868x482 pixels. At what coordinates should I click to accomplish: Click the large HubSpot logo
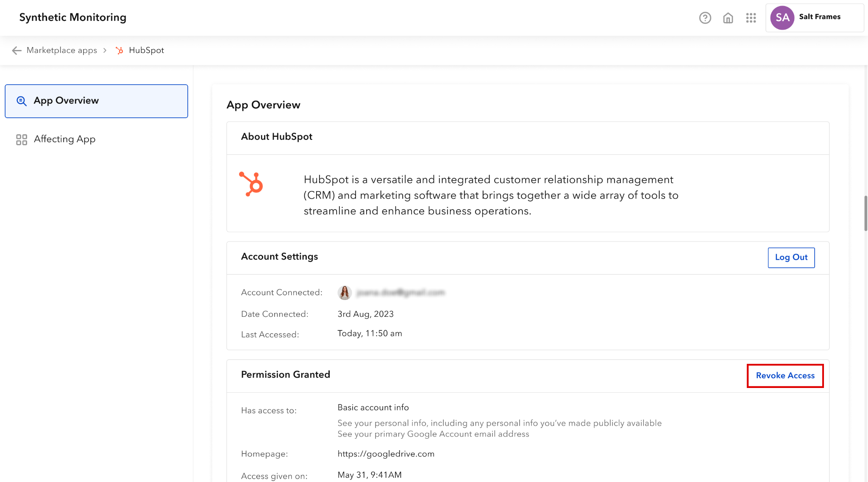(x=251, y=184)
